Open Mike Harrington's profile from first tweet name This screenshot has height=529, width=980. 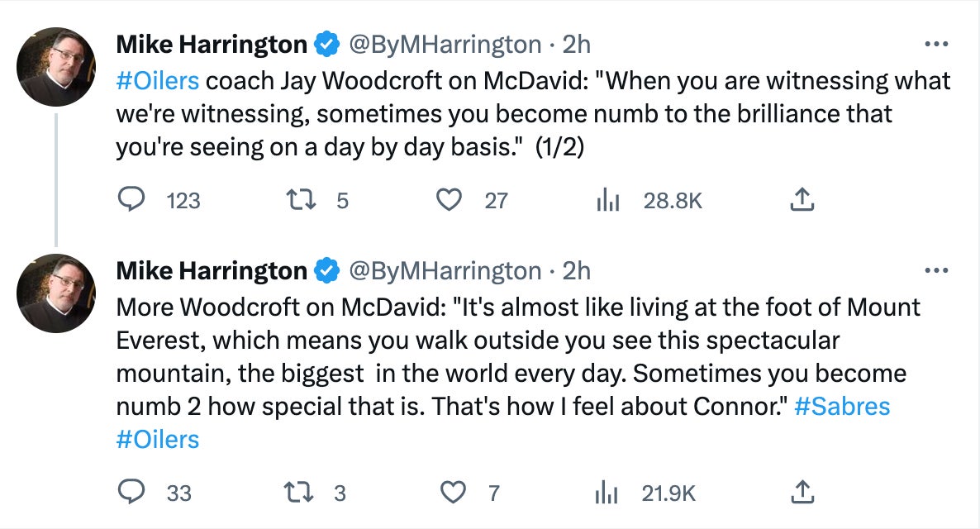(212, 45)
